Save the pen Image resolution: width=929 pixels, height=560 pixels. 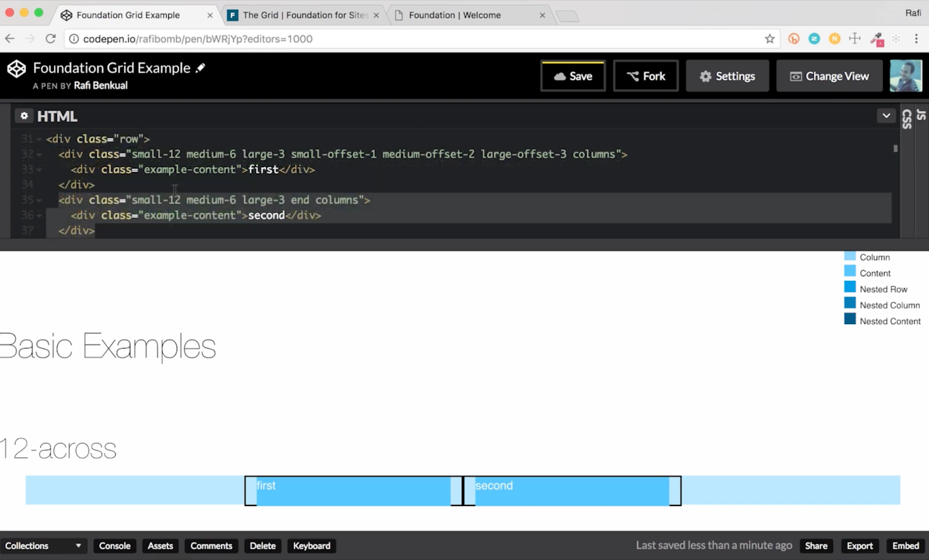(x=573, y=76)
